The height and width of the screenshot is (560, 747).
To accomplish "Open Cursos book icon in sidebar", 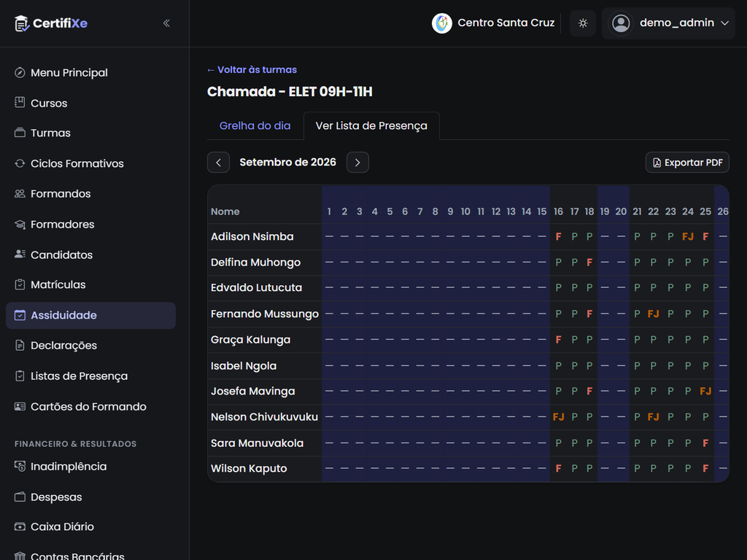I will (x=20, y=102).
